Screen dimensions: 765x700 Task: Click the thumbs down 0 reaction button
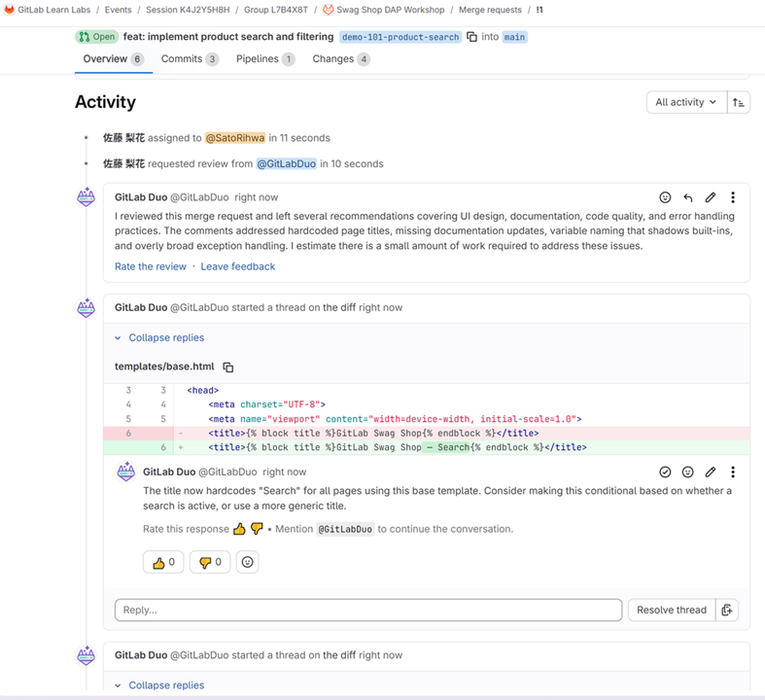click(x=210, y=562)
